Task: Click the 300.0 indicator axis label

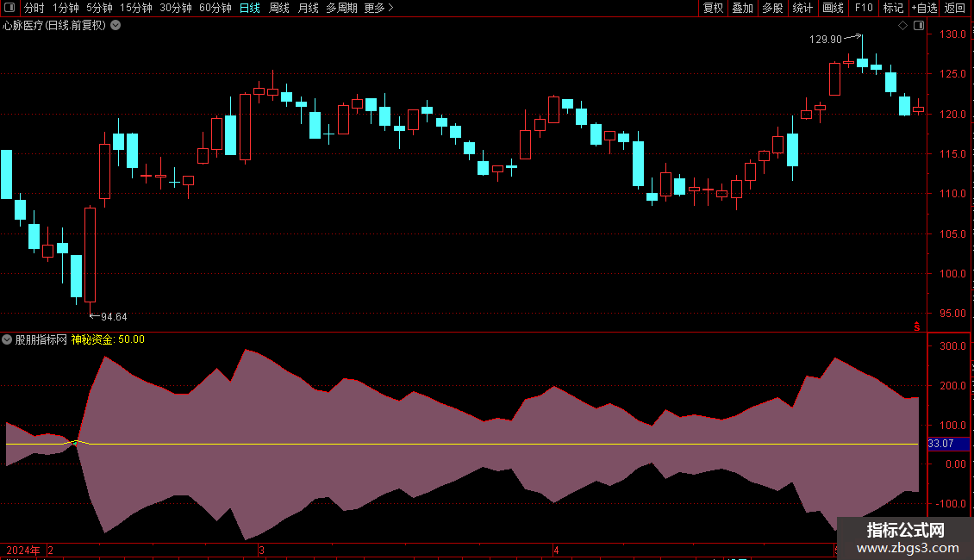Action: pos(952,345)
